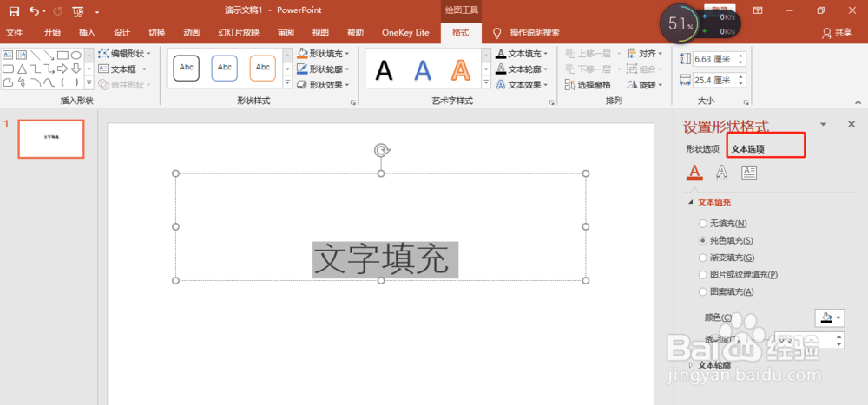This screenshot has width=868, height=405.
Task: Click the 共享 share button
Action: tap(838, 33)
